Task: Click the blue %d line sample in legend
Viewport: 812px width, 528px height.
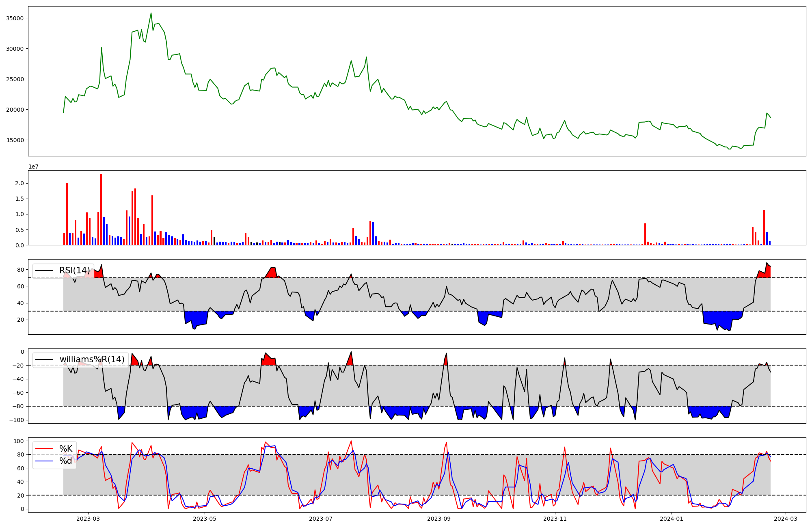Action: point(44,461)
